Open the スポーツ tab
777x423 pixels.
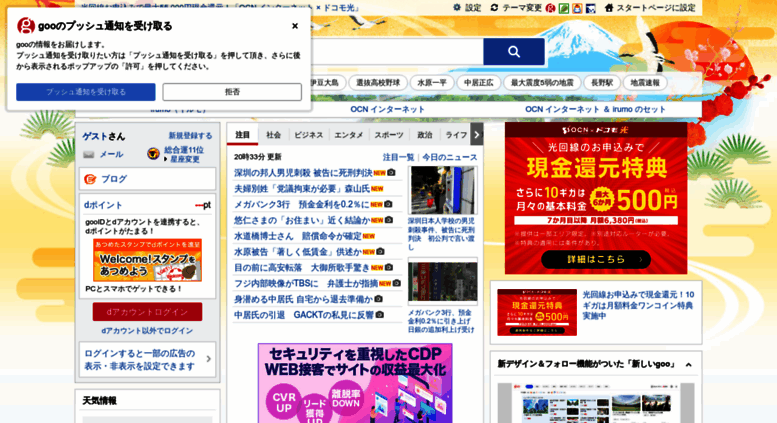click(x=389, y=135)
